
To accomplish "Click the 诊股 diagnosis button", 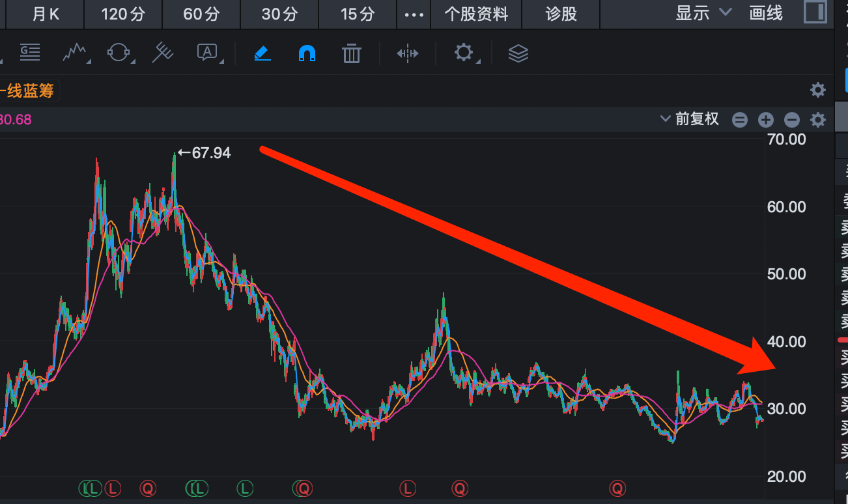I will click(560, 14).
